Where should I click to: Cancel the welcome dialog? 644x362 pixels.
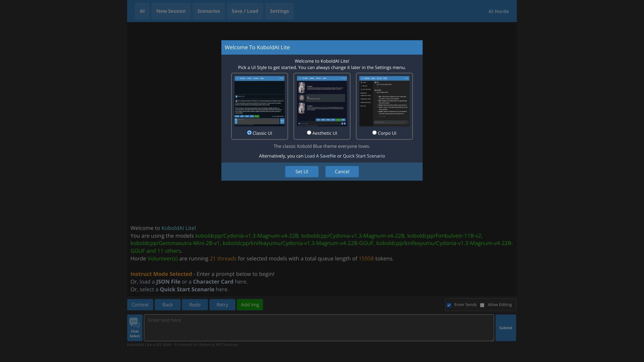click(342, 172)
